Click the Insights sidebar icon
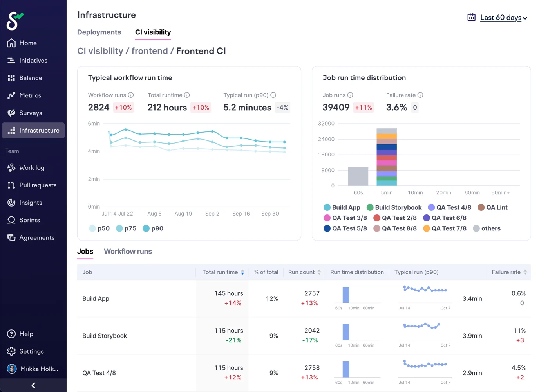 (11, 203)
